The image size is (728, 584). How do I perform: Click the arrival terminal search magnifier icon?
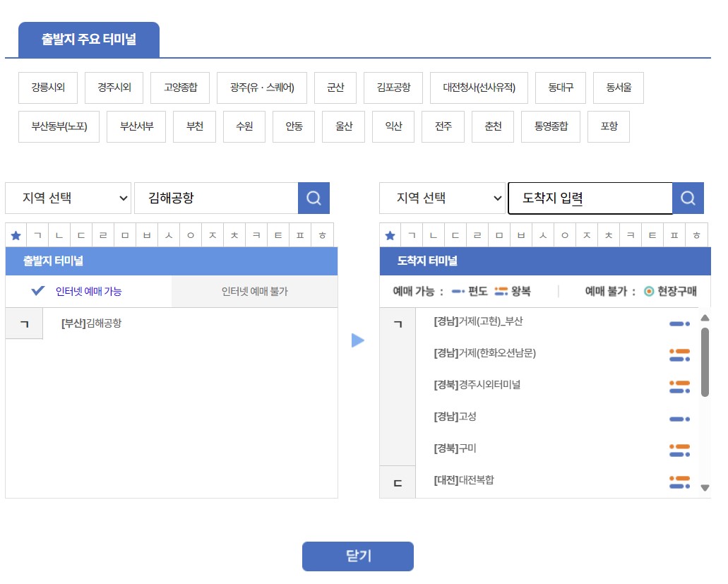(688, 198)
